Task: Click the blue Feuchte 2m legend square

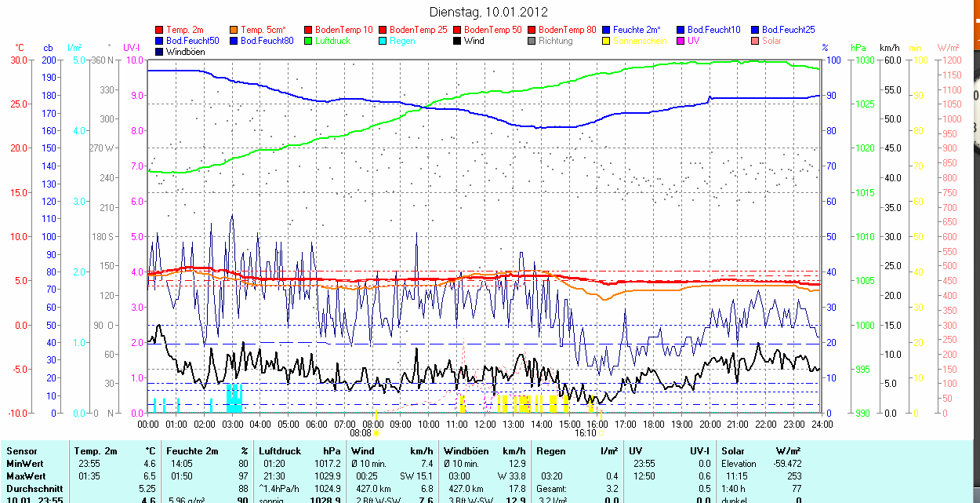Action: pyautogui.click(x=607, y=30)
